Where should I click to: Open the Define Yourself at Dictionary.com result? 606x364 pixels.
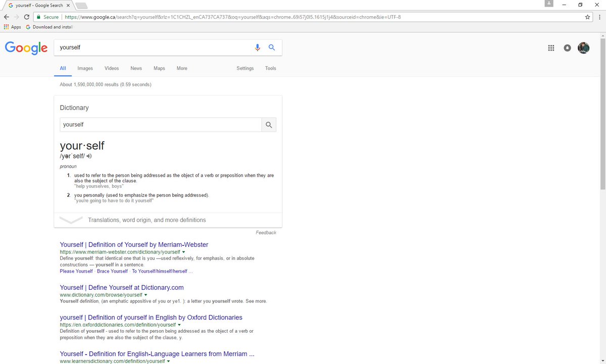[x=122, y=287]
